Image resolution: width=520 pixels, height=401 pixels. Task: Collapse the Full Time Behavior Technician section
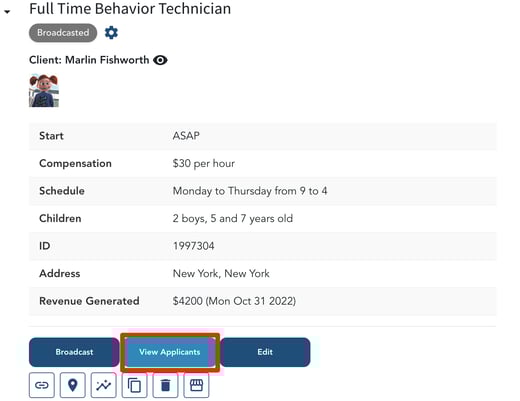click(7, 12)
